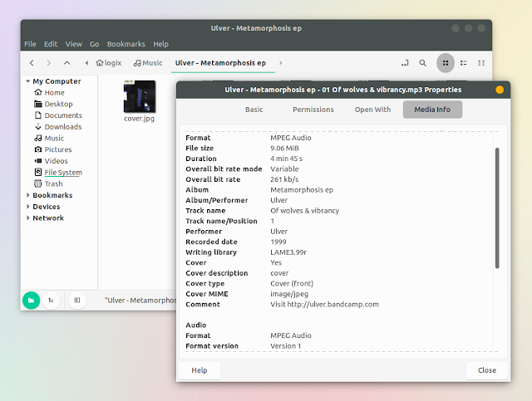Show treeview sidebar status bar button

[51, 301]
